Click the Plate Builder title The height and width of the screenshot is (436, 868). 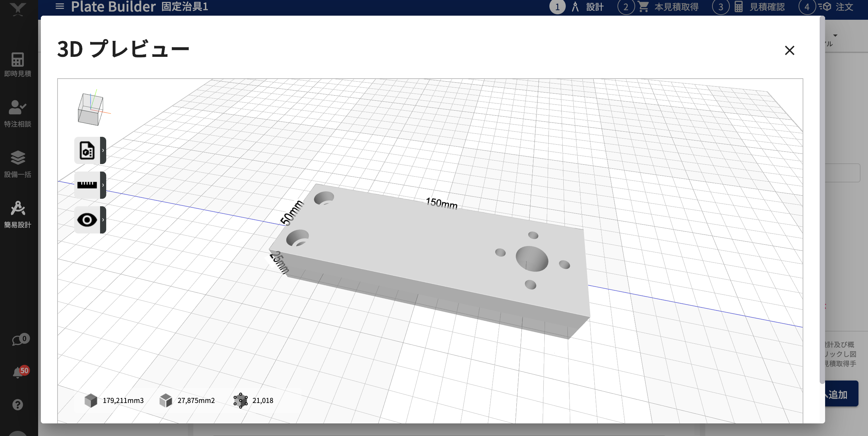click(113, 6)
